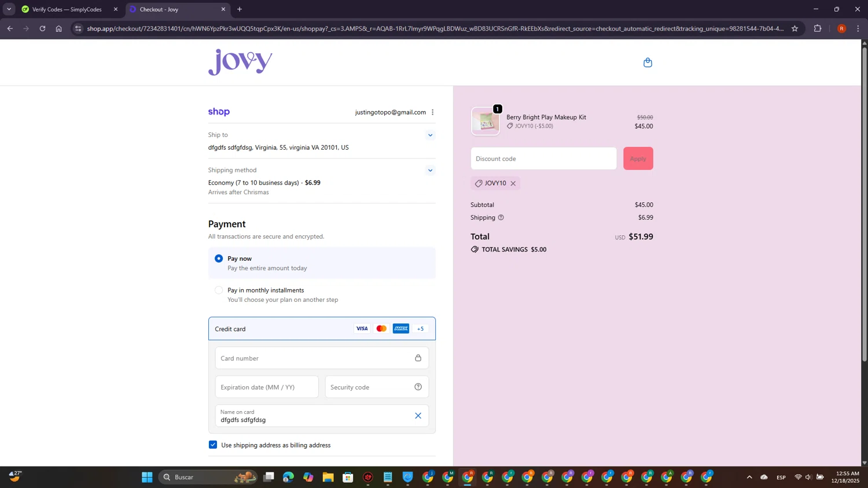Show the +5 more card types

421,328
